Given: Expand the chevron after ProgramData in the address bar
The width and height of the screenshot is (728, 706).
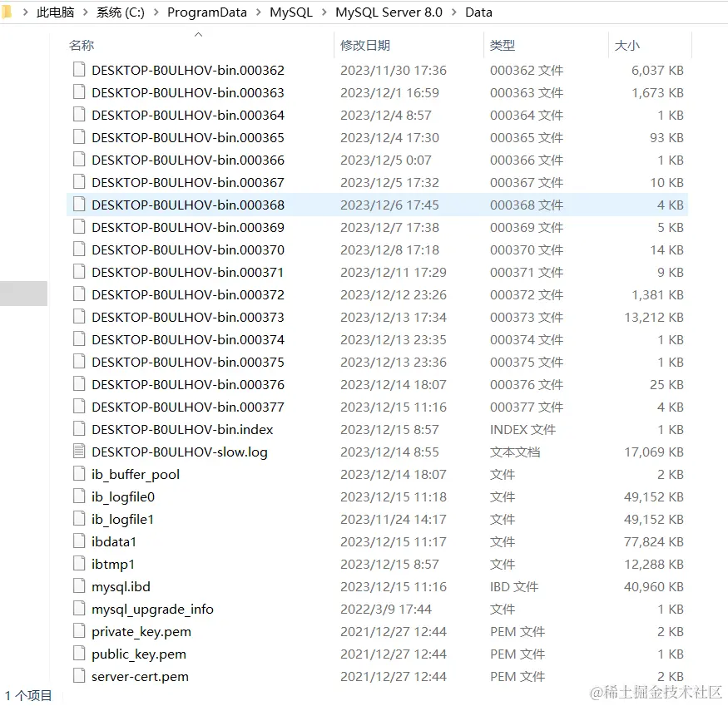Looking at the screenshot, I should click(259, 12).
